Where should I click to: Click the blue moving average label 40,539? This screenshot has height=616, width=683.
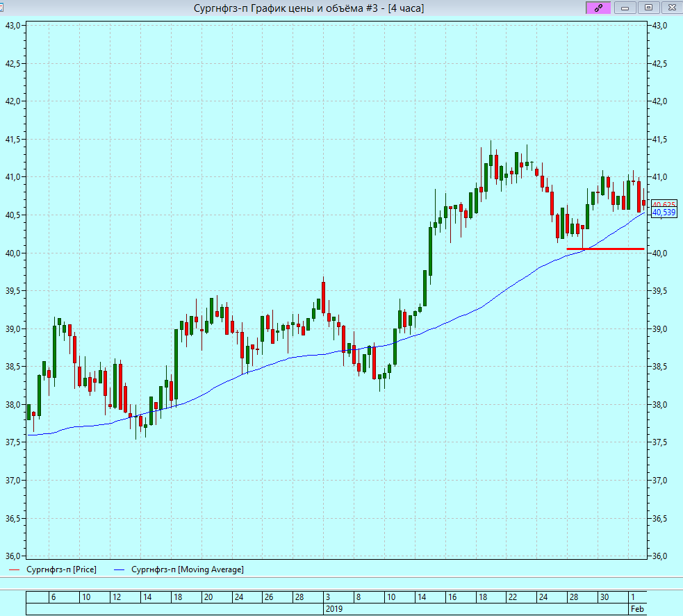[664, 213]
